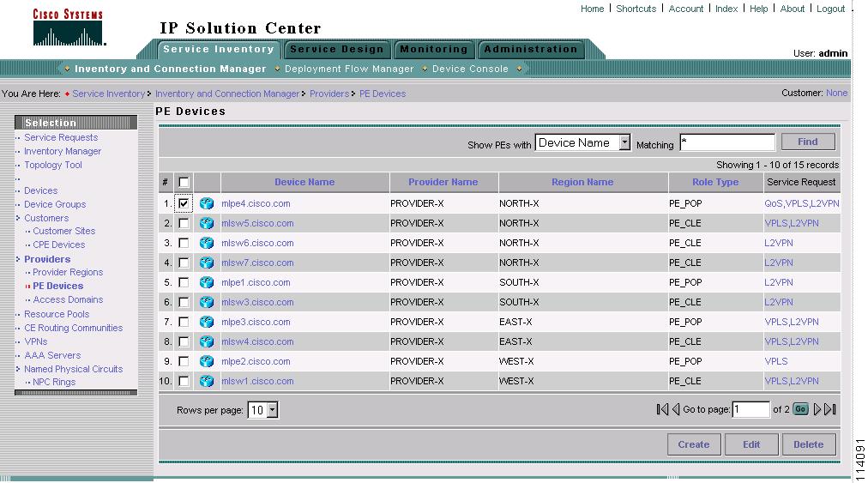Check the mlsw5.cisco.com row checkbox
Screen dimensions: 868x483
click(x=184, y=223)
